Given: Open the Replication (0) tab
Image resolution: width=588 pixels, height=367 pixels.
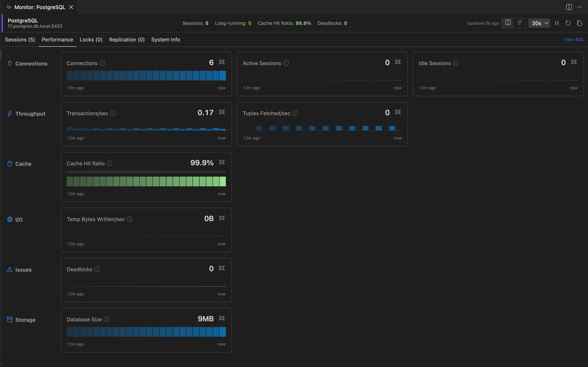Looking at the screenshot, I should pos(127,40).
